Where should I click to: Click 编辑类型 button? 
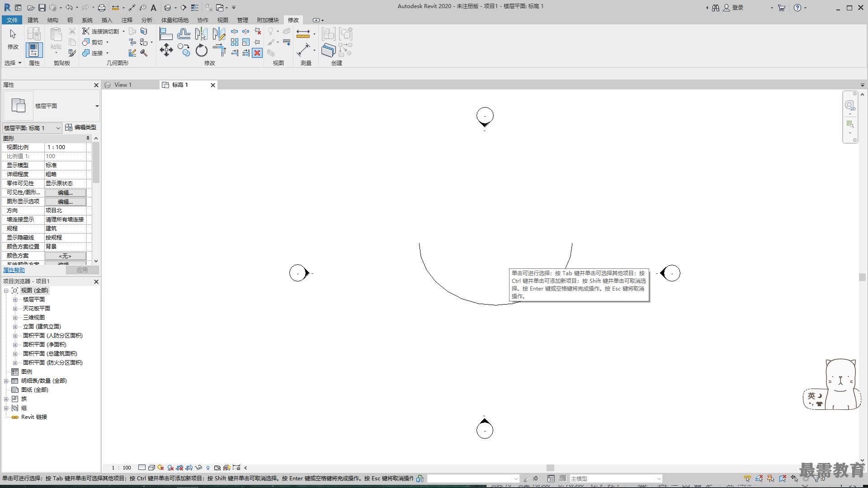pos(81,127)
